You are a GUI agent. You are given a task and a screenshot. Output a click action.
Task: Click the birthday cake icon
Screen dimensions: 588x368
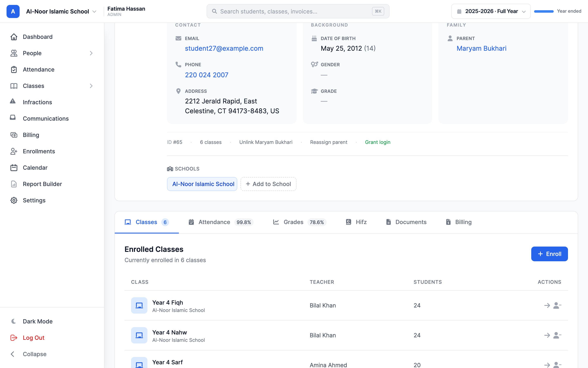point(314,38)
